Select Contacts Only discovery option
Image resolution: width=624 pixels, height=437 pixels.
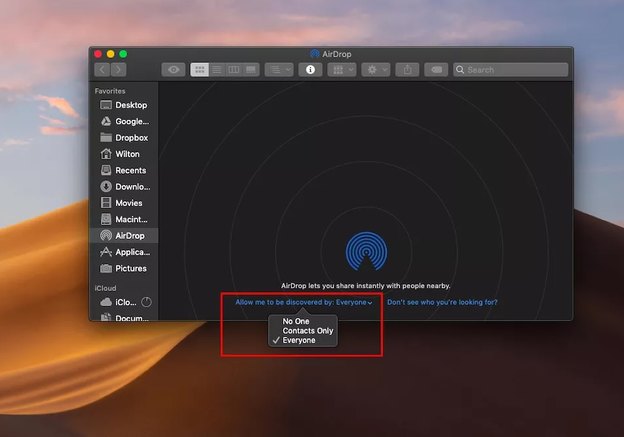[308, 330]
